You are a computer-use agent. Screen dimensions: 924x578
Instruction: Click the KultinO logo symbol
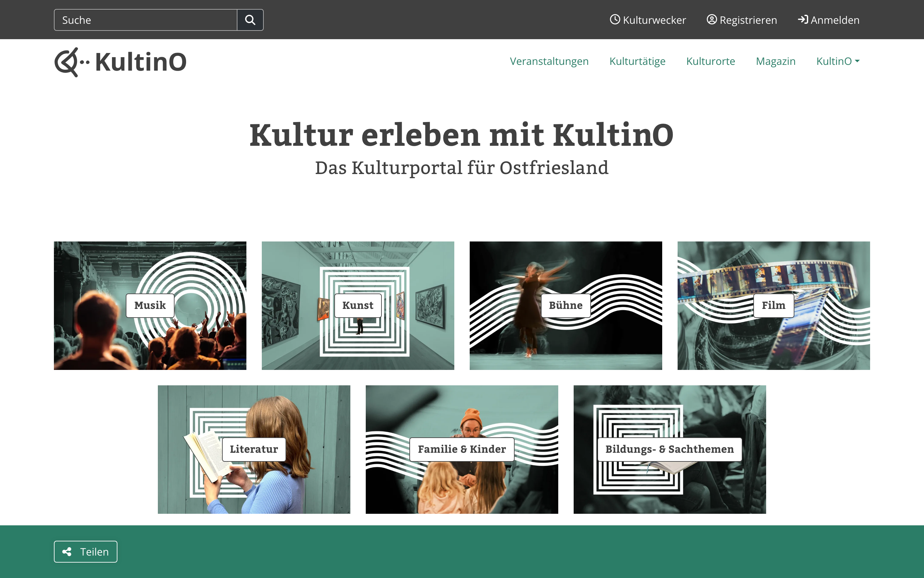(72, 62)
